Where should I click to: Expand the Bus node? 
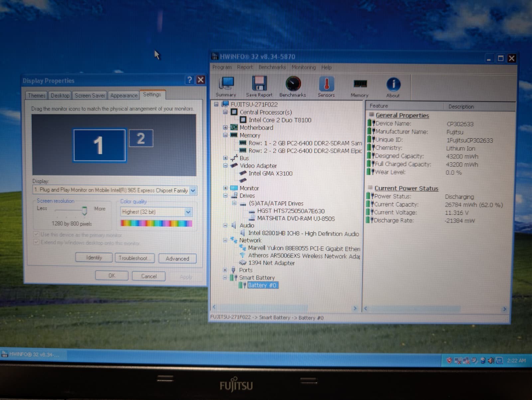pos(225,158)
